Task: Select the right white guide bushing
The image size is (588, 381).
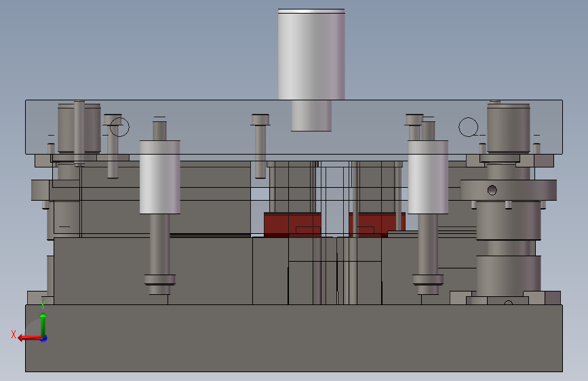Action: (x=428, y=178)
